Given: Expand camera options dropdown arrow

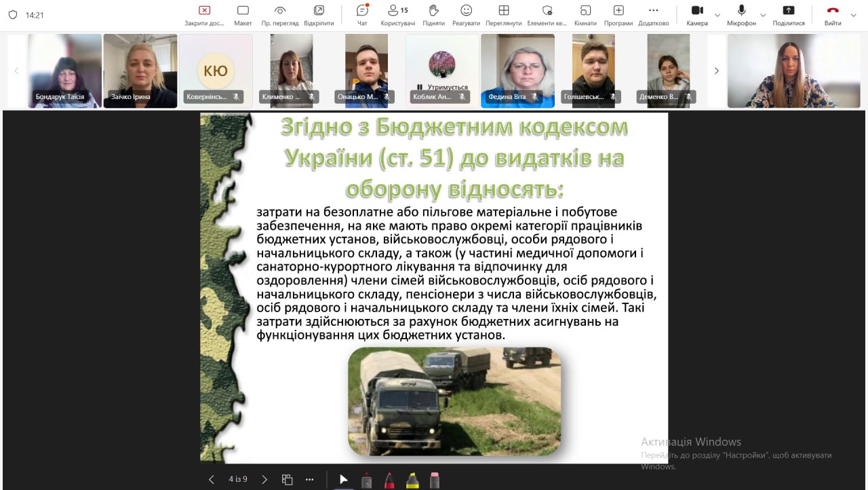Looking at the screenshot, I should 717,15.
